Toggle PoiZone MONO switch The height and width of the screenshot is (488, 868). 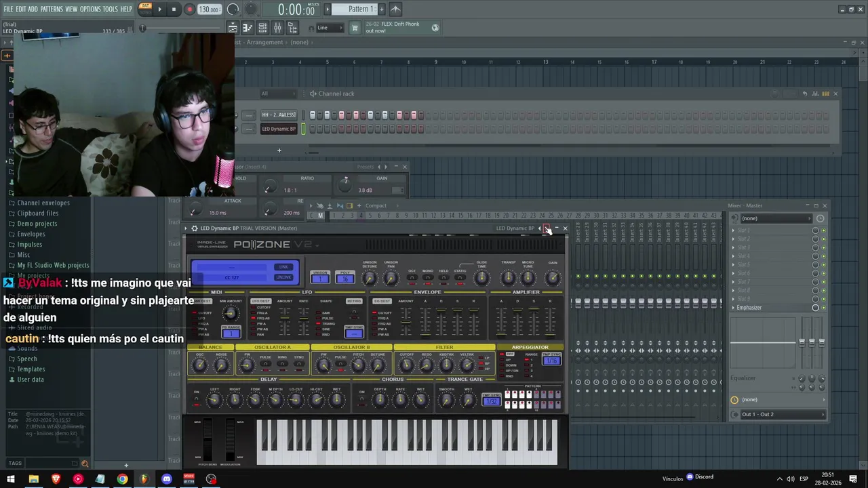[427, 277]
